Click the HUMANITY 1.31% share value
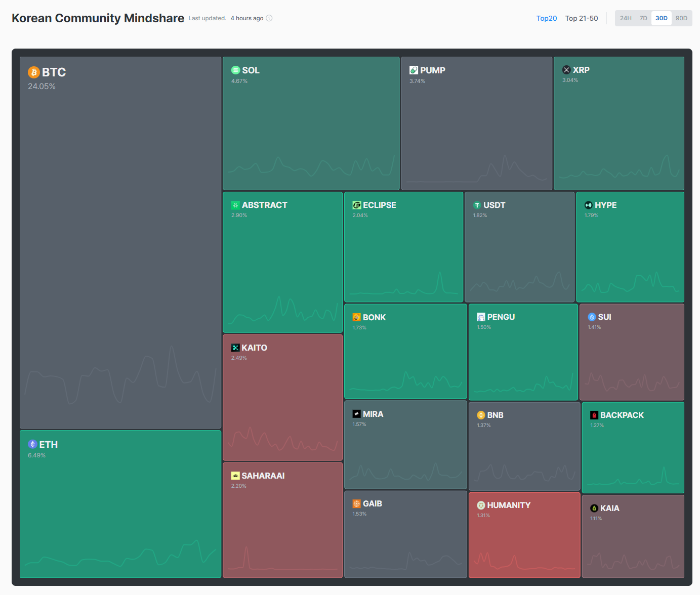This screenshot has height=595, width=700. (483, 515)
